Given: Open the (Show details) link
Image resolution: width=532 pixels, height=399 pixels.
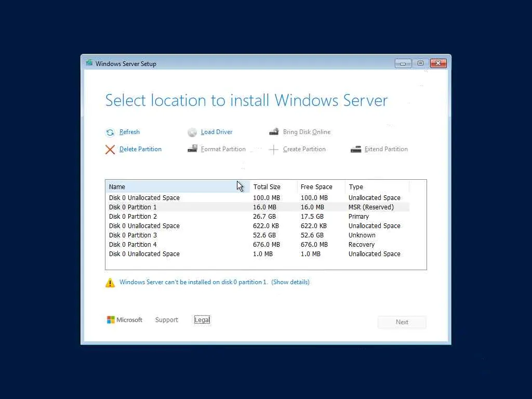Looking at the screenshot, I should tap(290, 282).
